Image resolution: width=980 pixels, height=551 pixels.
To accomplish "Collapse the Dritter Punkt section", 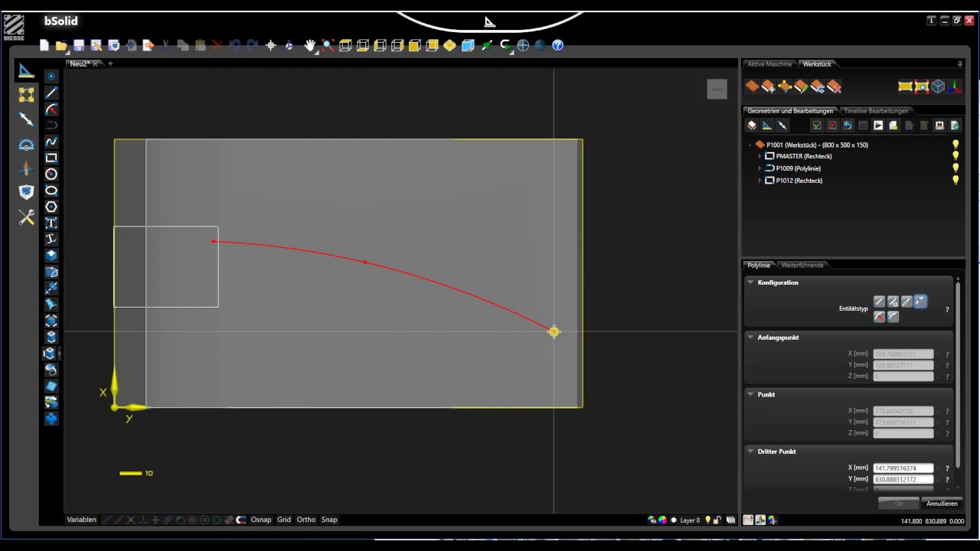I will [x=750, y=452].
